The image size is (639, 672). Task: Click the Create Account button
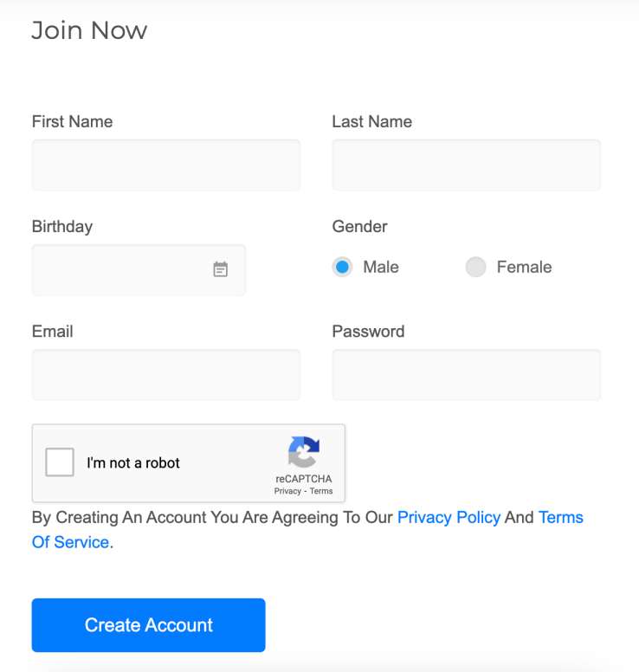(x=148, y=625)
